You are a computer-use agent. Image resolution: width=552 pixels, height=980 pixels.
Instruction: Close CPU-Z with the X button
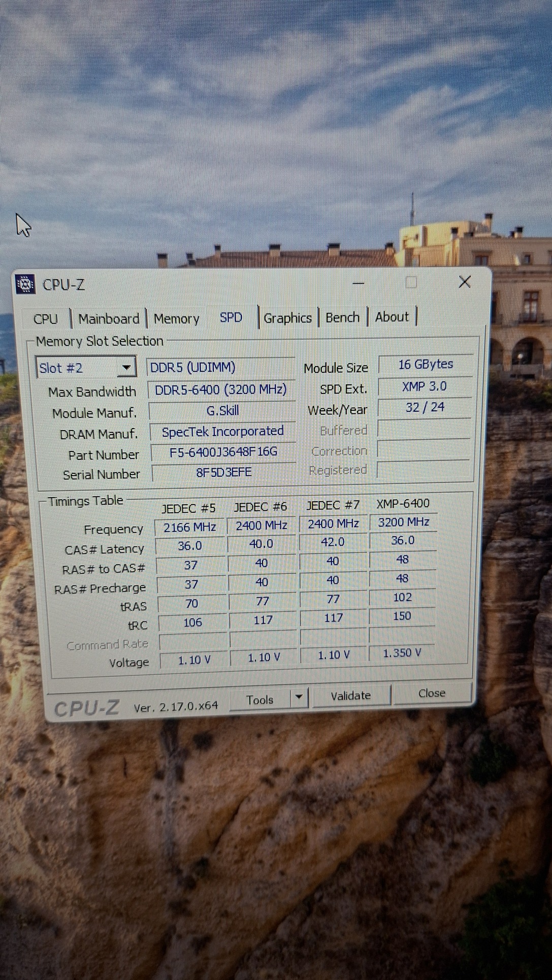[x=464, y=282]
